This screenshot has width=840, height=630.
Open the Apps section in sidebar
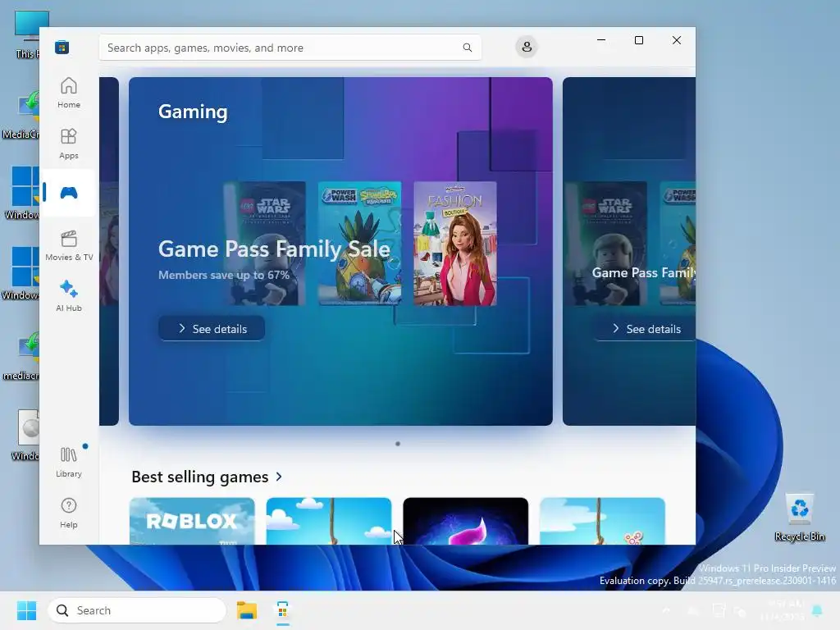coord(69,144)
